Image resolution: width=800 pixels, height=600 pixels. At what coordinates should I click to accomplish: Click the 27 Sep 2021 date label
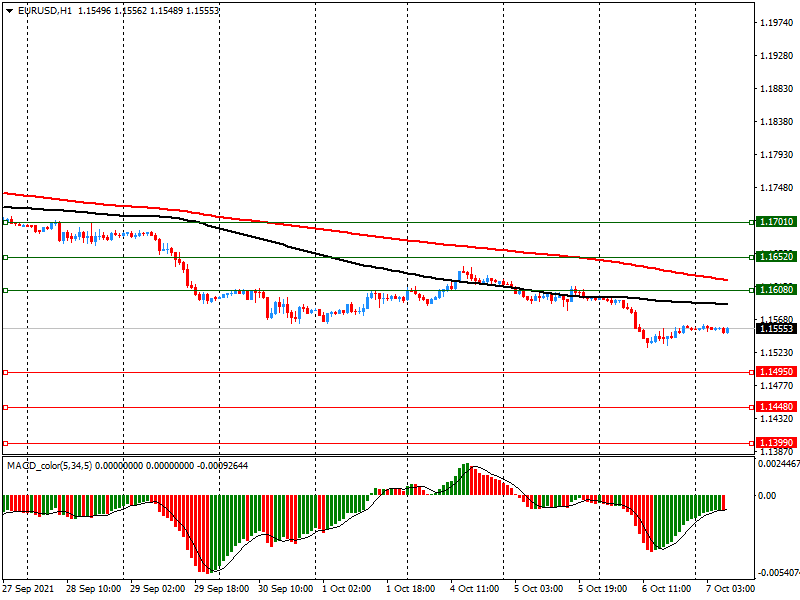click(28, 589)
